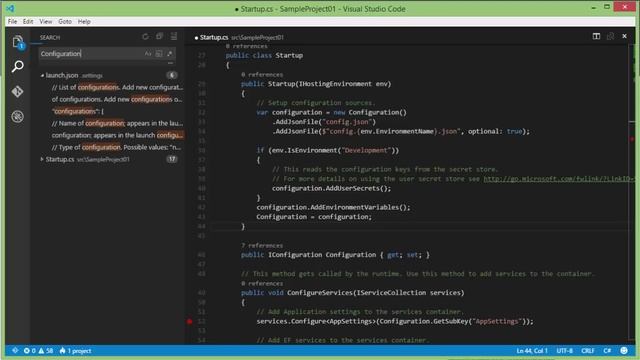640x360 pixels.
Task: Click status bar sync icon at far left
Action: coord(15,351)
